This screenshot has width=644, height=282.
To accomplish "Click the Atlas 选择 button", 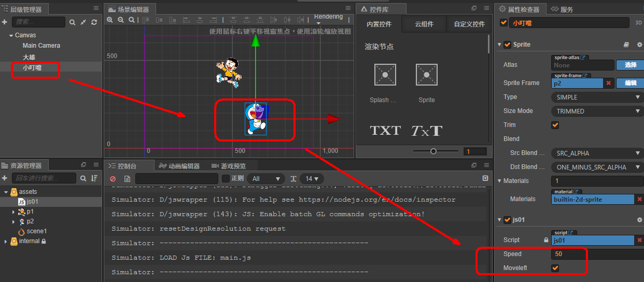I will click(629, 65).
